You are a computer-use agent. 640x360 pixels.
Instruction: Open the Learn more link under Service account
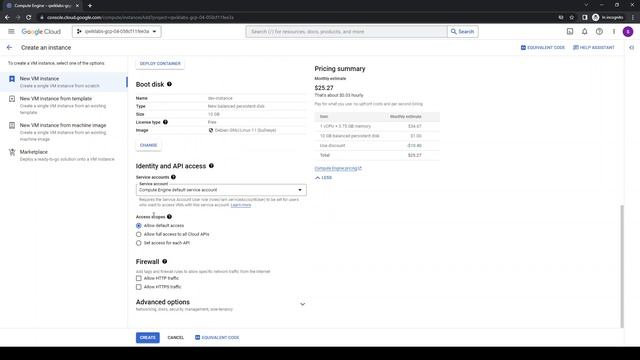click(x=241, y=205)
